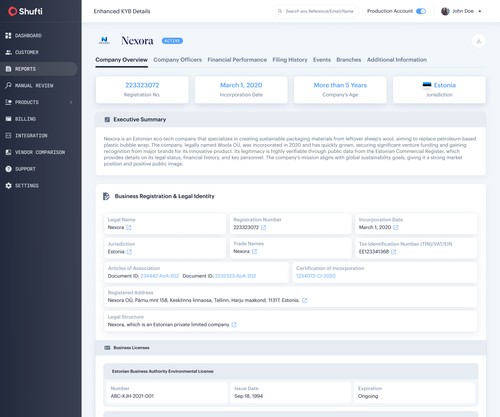
Task: Open external link icon beside Legal Name
Action: (x=129, y=227)
